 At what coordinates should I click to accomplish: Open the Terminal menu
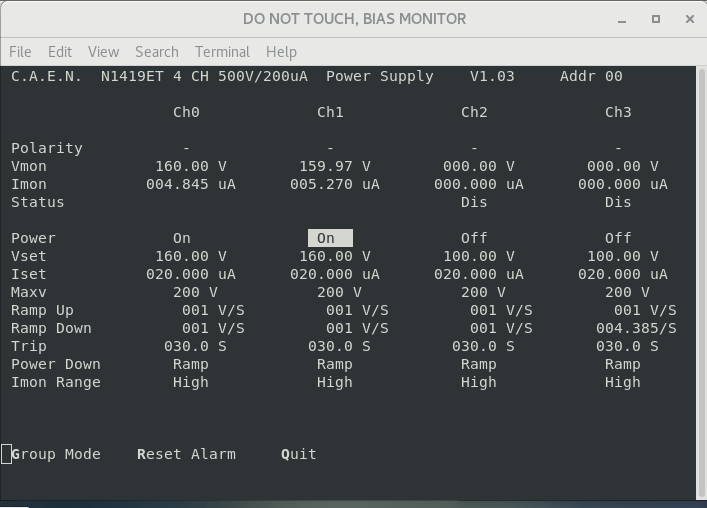pyautogui.click(x=222, y=52)
